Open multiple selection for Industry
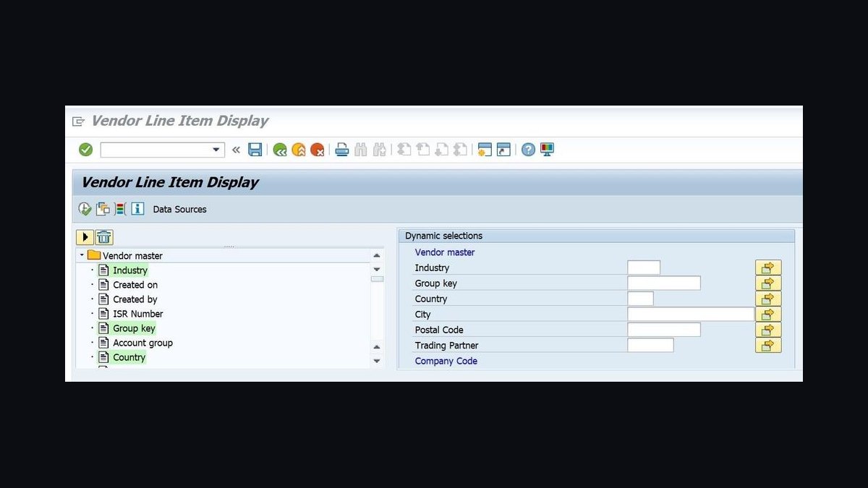Image resolution: width=868 pixels, height=488 pixels. (768, 267)
